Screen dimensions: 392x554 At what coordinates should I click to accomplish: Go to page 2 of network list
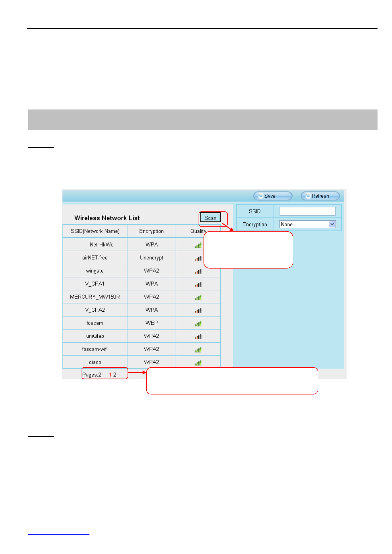point(115,375)
